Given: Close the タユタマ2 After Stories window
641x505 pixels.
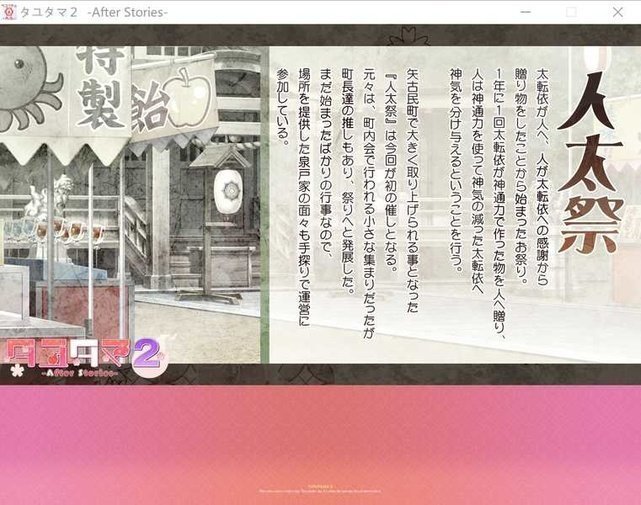Looking at the screenshot, I should [618, 12].
